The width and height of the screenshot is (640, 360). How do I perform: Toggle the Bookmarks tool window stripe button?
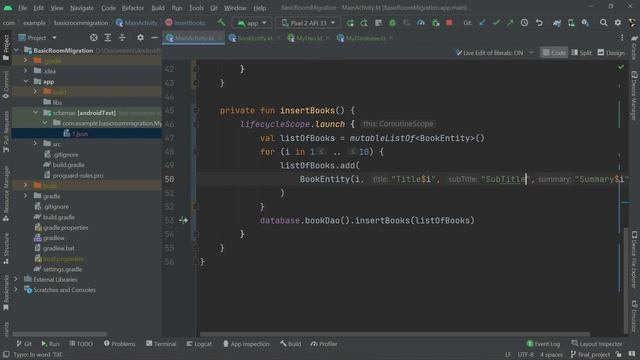point(6,292)
